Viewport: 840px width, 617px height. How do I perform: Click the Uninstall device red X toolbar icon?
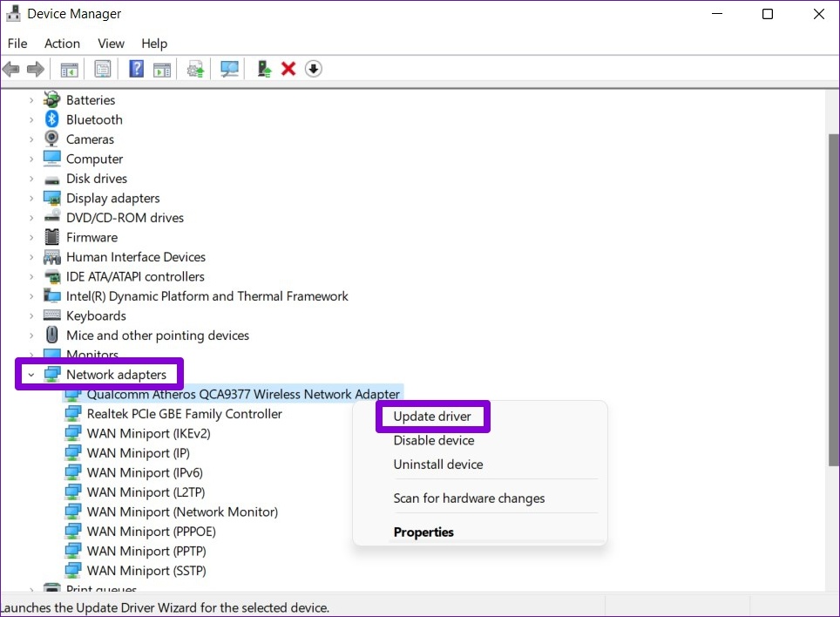coord(288,69)
